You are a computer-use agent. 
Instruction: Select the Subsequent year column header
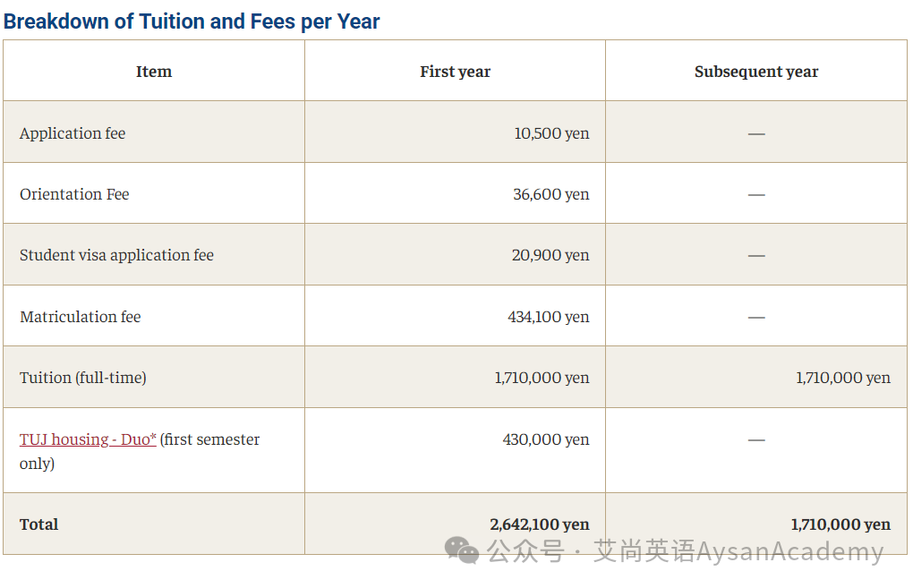coord(755,72)
